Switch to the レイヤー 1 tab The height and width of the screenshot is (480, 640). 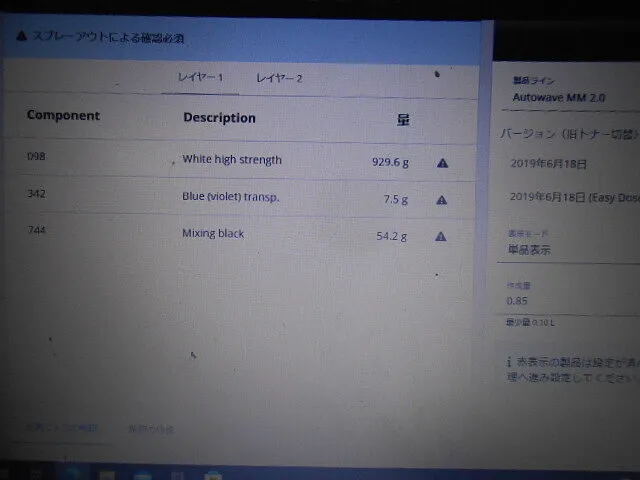tap(200, 78)
